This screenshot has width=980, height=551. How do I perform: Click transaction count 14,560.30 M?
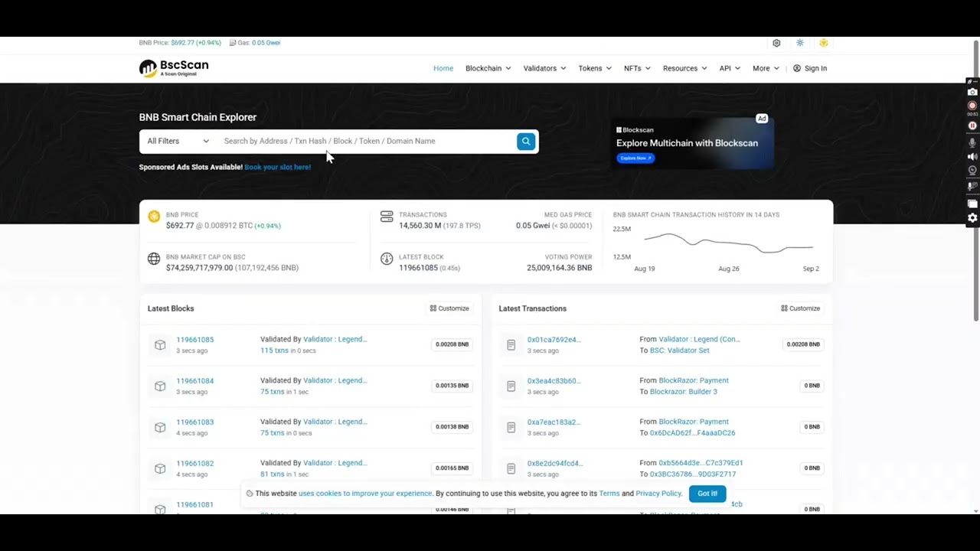pos(420,226)
